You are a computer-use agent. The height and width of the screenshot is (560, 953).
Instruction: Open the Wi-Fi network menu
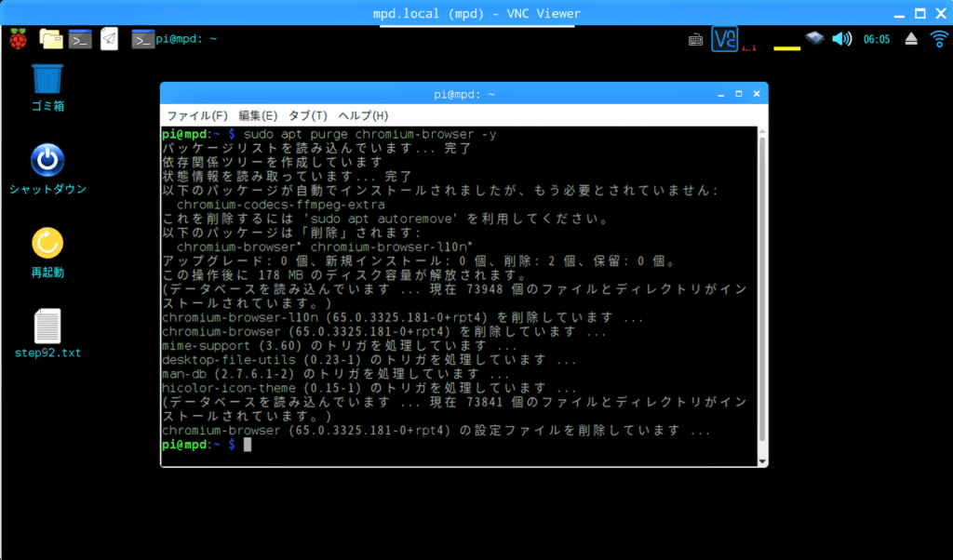939,39
